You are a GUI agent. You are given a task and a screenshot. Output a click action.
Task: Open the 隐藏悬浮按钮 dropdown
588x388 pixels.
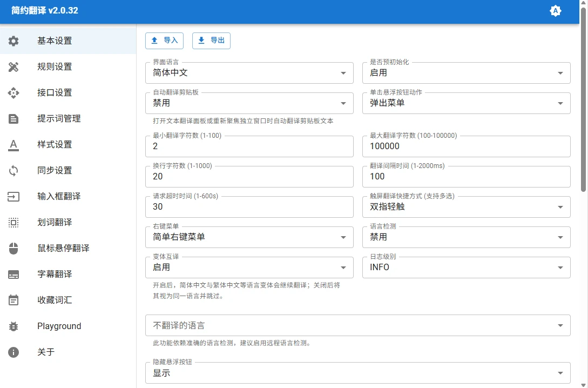[358, 373]
